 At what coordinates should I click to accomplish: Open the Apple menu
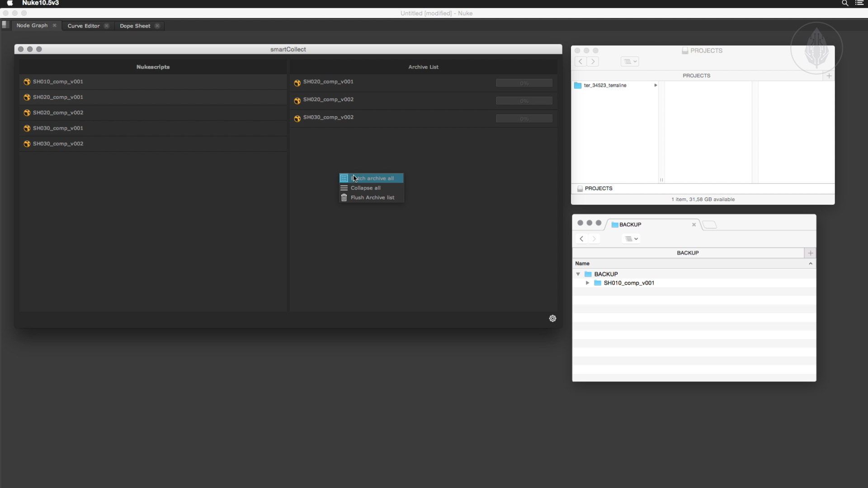[10, 3]
